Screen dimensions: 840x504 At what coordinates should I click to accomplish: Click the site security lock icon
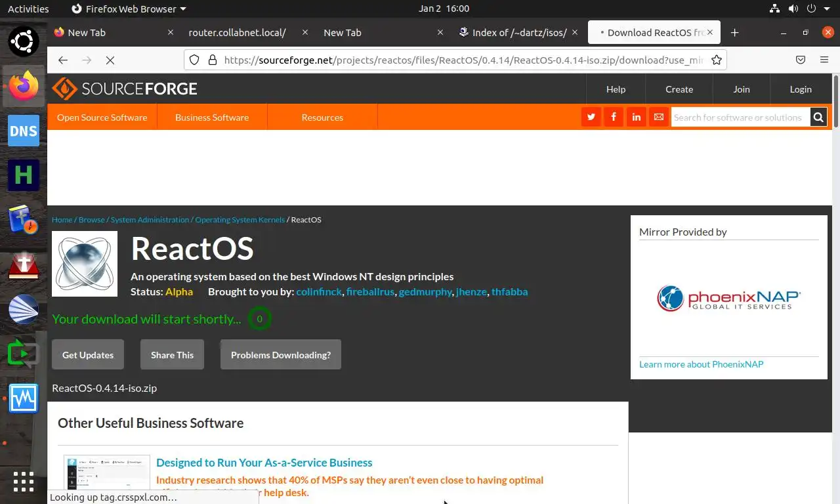pyautogui.click(x=212, y=60)
